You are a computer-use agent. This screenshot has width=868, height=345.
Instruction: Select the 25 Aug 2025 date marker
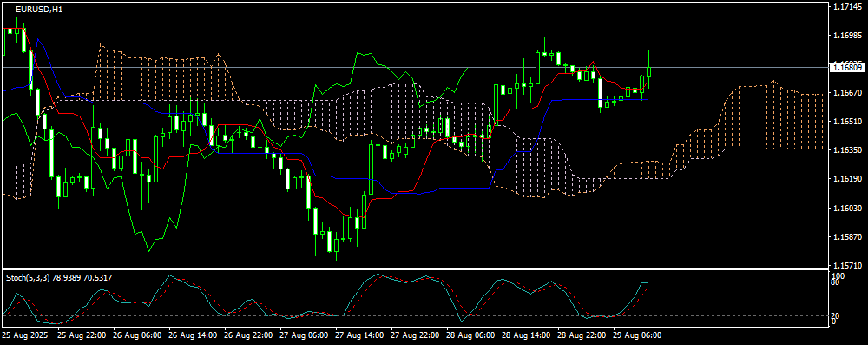25,335
